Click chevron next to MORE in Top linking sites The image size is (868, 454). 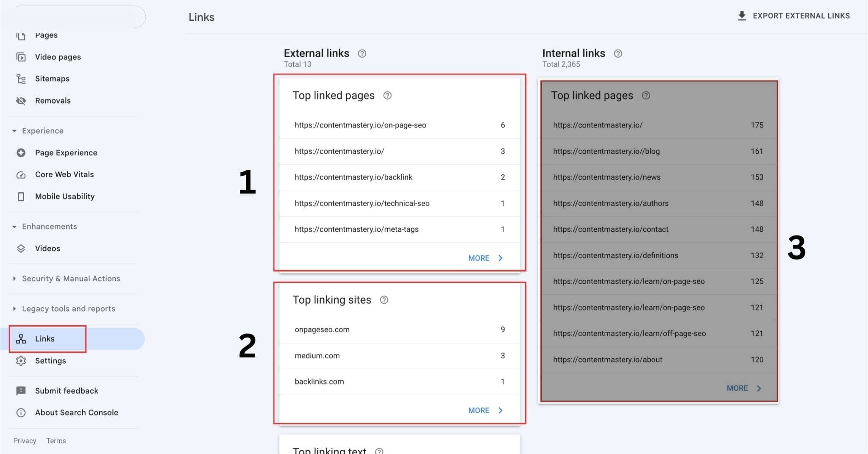tap(501, 410)
